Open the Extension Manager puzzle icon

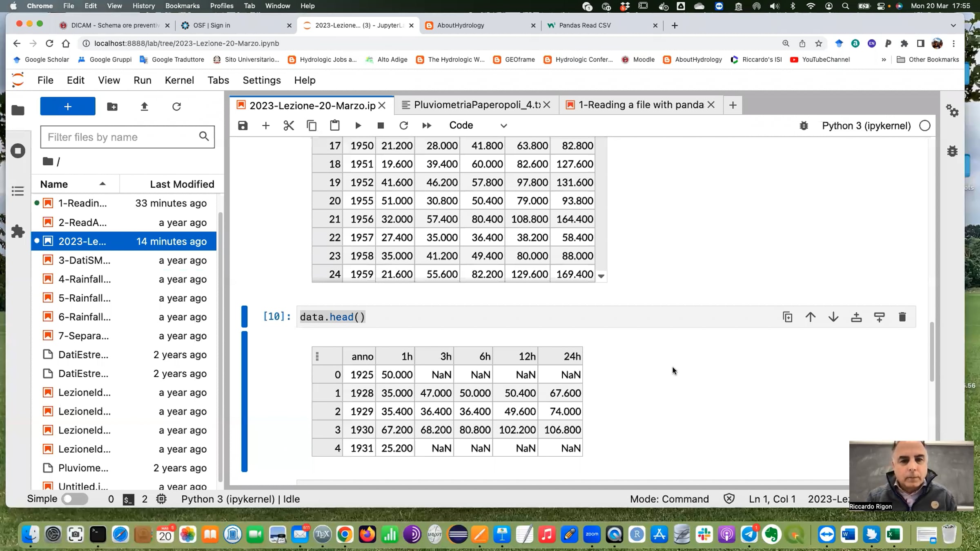(x=18, y=231)
